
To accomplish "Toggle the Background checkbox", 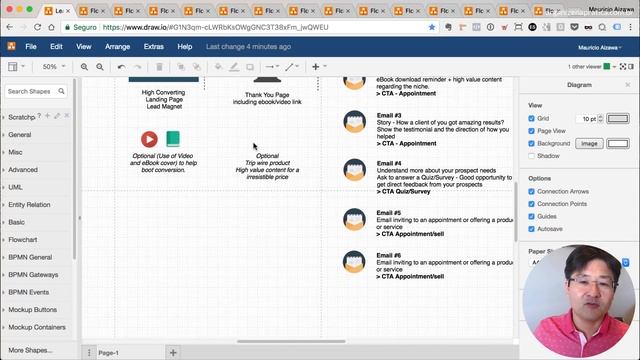I will tap(531, 144).
